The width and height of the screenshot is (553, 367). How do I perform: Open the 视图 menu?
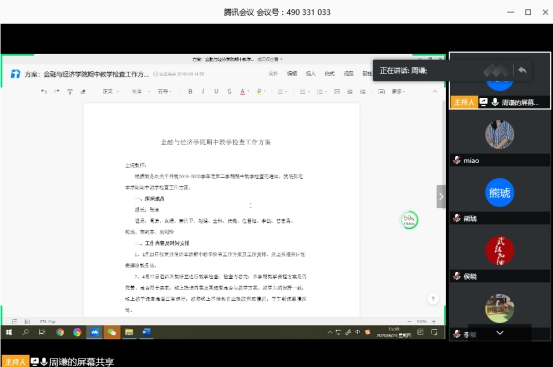pos(348,73)
